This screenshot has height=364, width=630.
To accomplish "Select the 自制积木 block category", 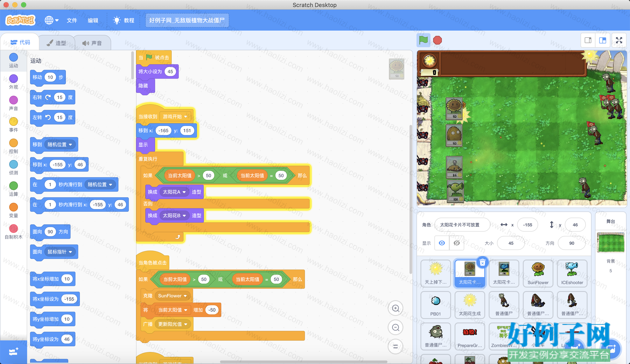I will [x=14, y=232].
